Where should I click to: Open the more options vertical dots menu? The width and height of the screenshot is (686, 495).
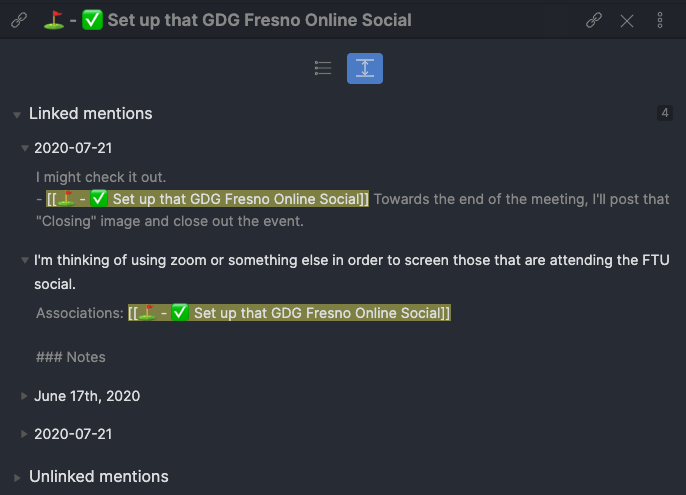pyautogui.click(x=660, y=20)
